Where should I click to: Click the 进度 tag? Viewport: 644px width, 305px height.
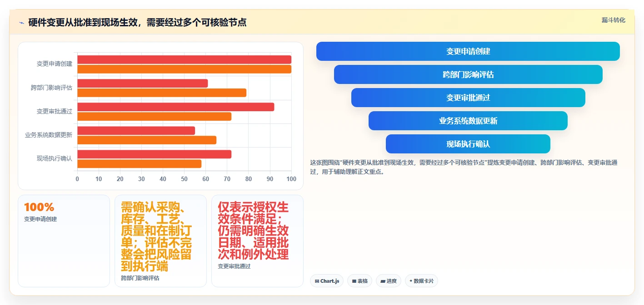389,281
